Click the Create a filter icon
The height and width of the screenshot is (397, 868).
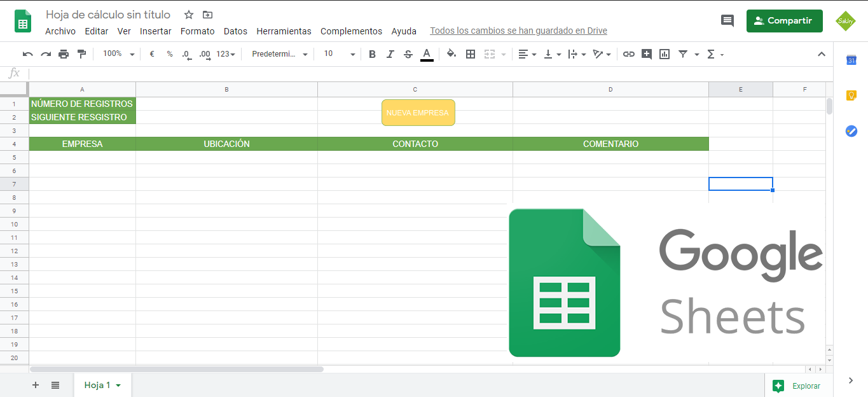(x=683, y=54)
